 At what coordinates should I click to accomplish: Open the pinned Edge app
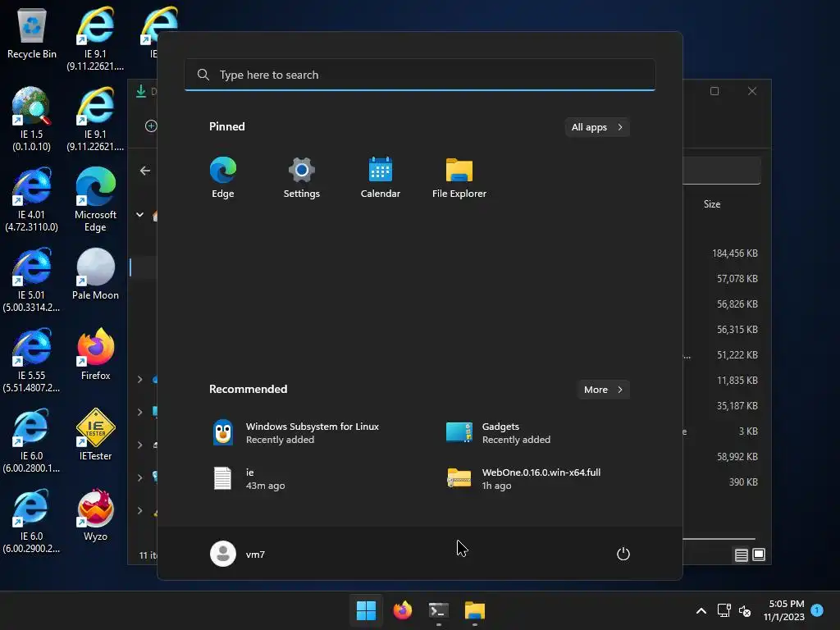point(223,178)
